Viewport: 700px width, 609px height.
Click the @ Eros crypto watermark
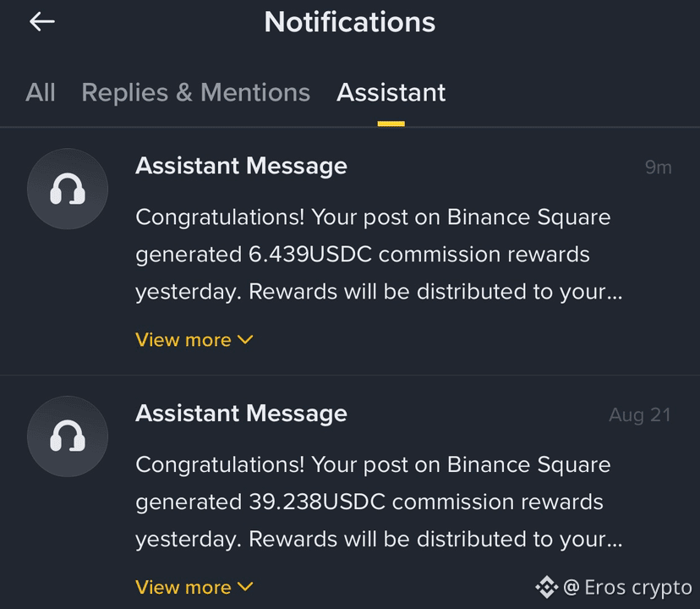coord(627,587)
